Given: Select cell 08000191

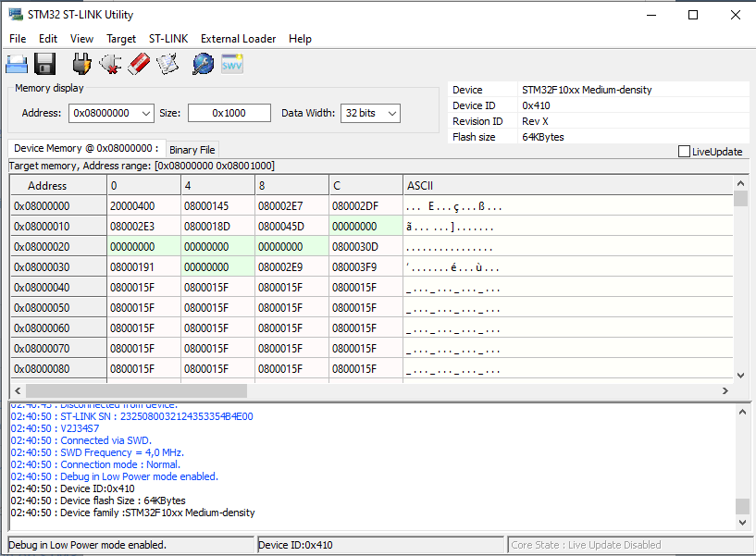Looking at the screenshot, I should click(143, 266).
